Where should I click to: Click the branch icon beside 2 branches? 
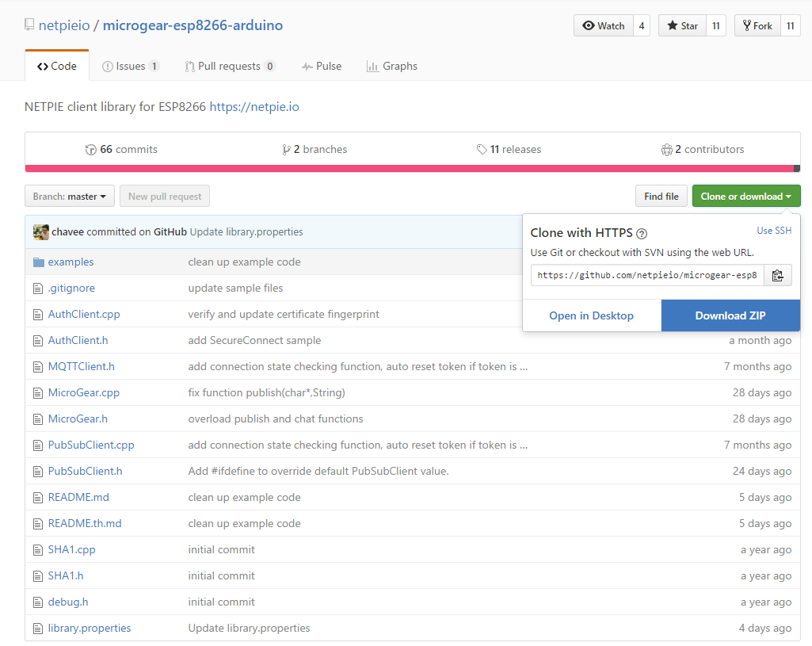click(x=285, y=148)
